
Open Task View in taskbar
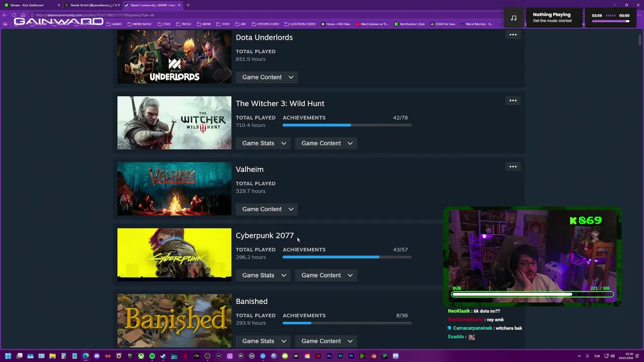coord(19,356)
